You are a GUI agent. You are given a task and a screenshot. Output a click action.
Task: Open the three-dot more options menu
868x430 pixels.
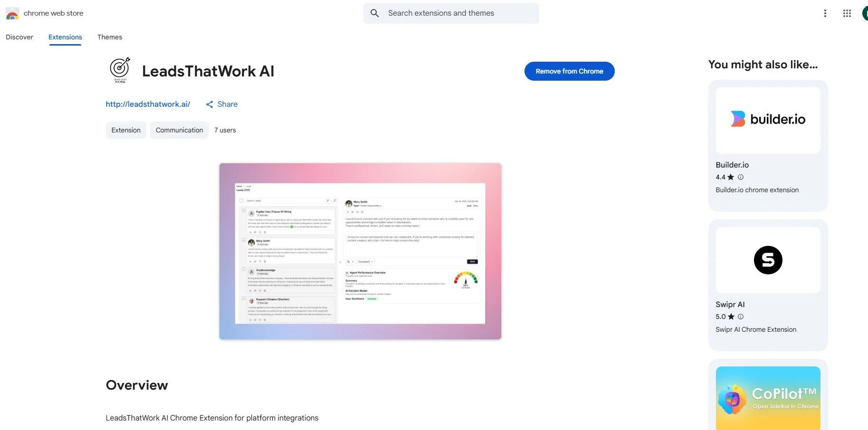click(825, 13)
